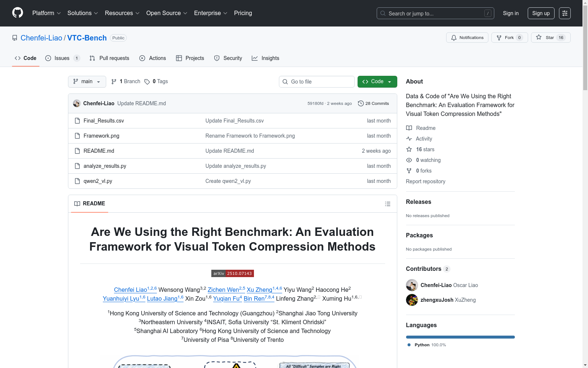This screenshot has width=588, height=368.
Task: Click the Sign up button
Action: [541, 13]
